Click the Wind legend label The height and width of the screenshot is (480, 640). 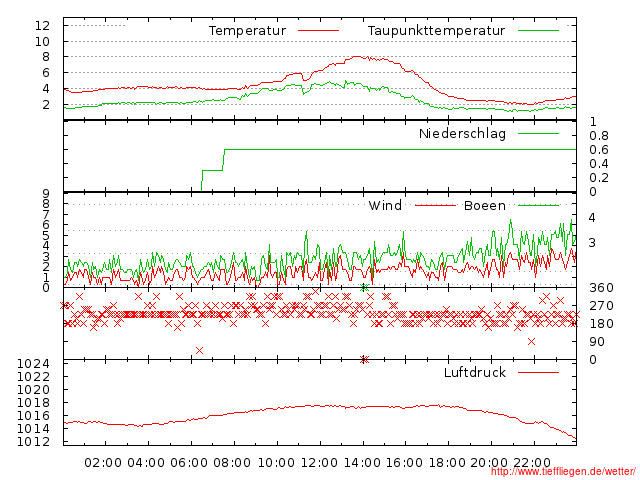coord(385,205)
